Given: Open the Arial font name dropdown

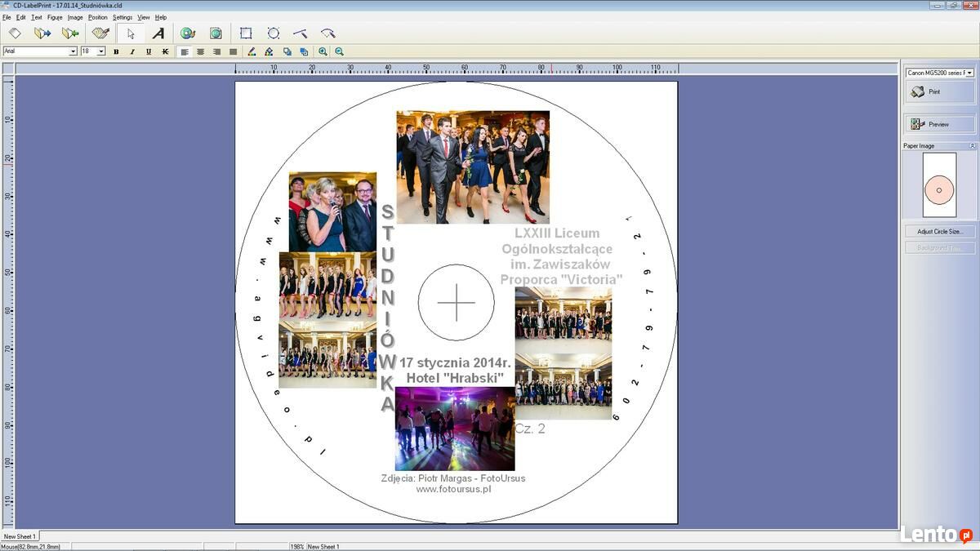Looking at the screenshot, I should pyautogui.click(x=73, y=51).
